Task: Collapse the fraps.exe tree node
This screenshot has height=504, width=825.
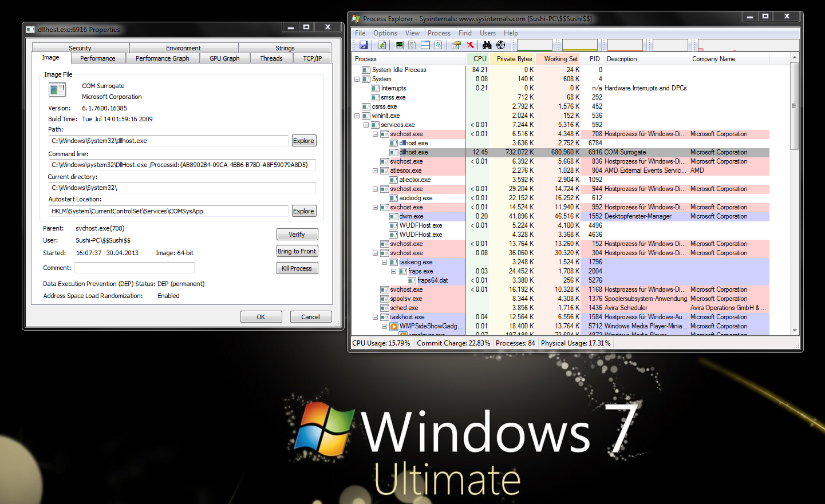Action: point(393,271)
